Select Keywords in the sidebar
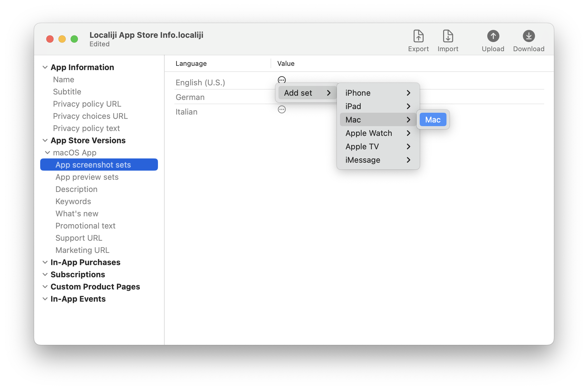Viewport: 588px width, 390px height. pos(73,201)
